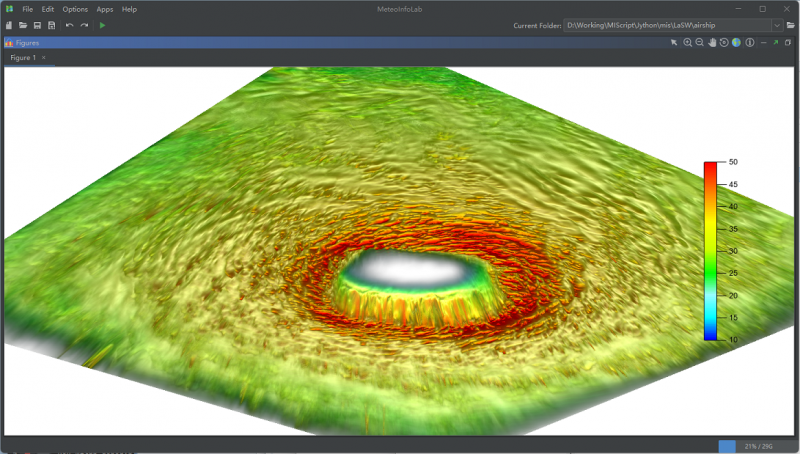Click the Save As icon

(51, 25)
